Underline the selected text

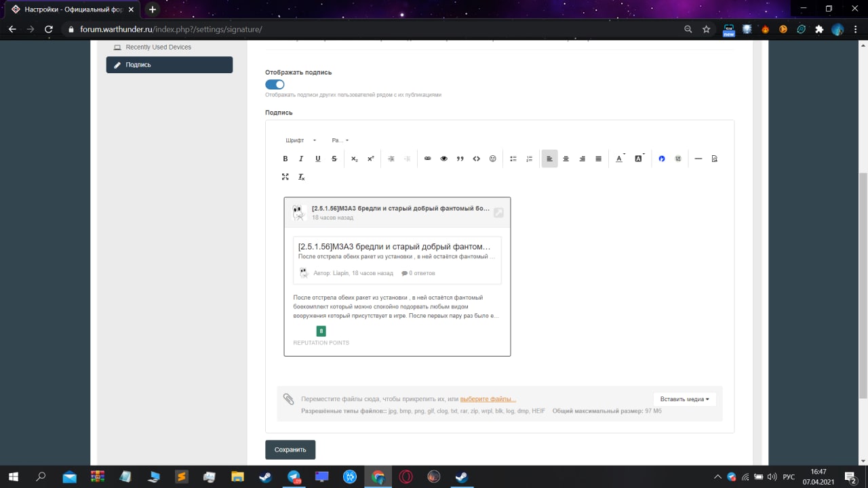(317, 159)
